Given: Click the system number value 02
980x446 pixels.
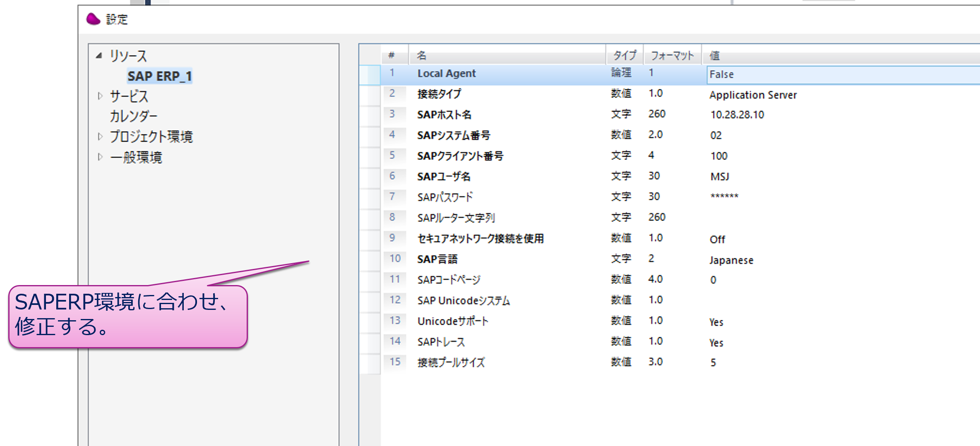Looking at the screenshot, I should click(716, 135).
